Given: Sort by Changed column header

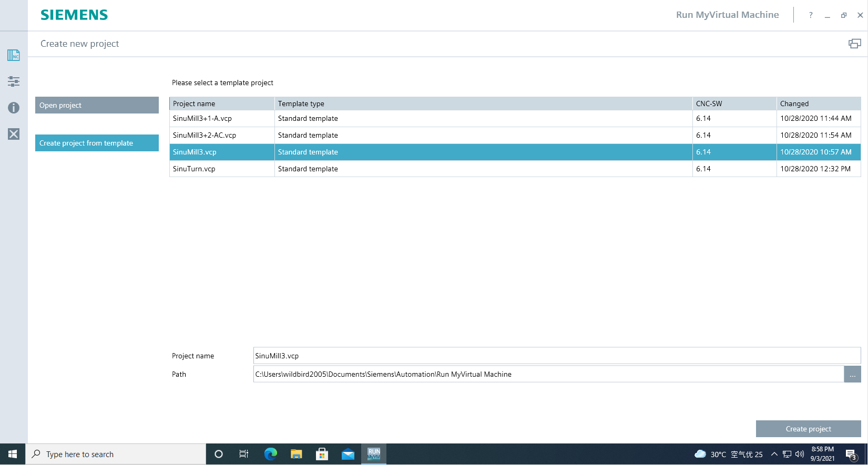Looking at the screenshot, I should point(819,104).
